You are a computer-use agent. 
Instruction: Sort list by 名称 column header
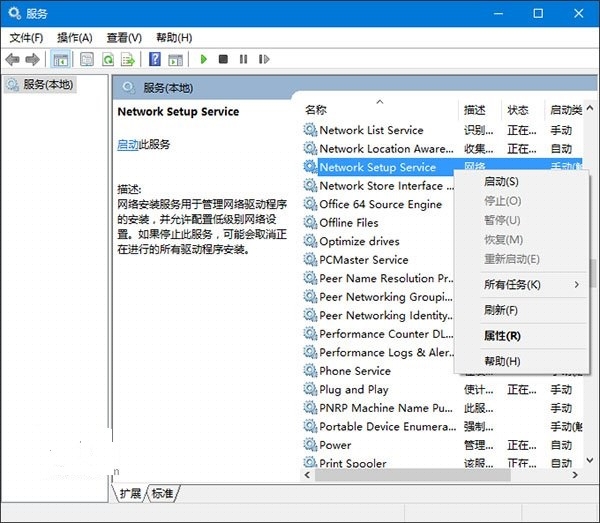click(316, 109)
